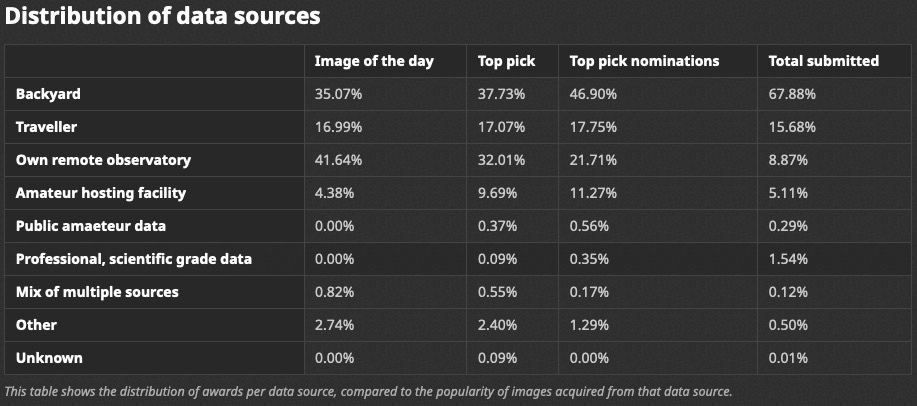Click the Distribution of data sources heading
The width and height of the screenshot is (917, 406).
(x=163, y=16)
